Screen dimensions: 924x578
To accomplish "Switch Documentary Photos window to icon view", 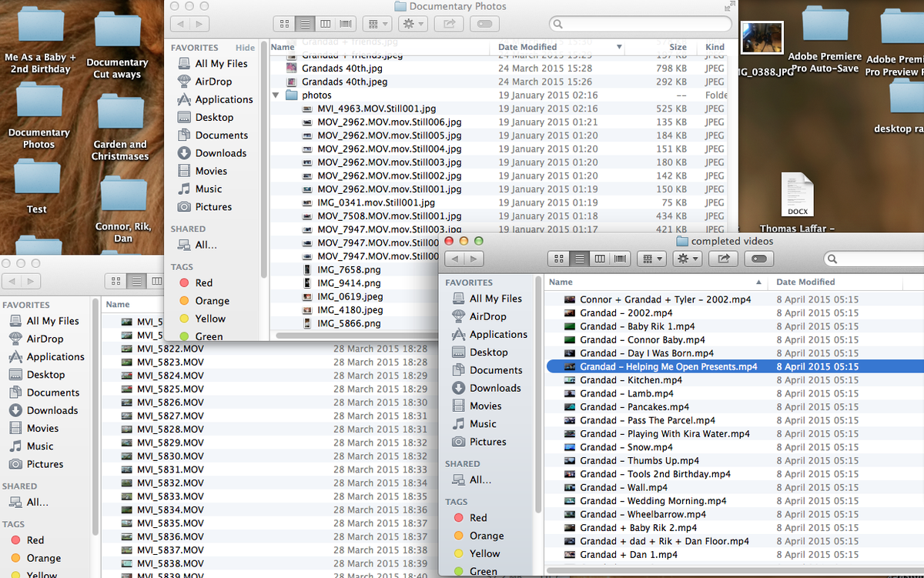I will click(x=285, y=24).
